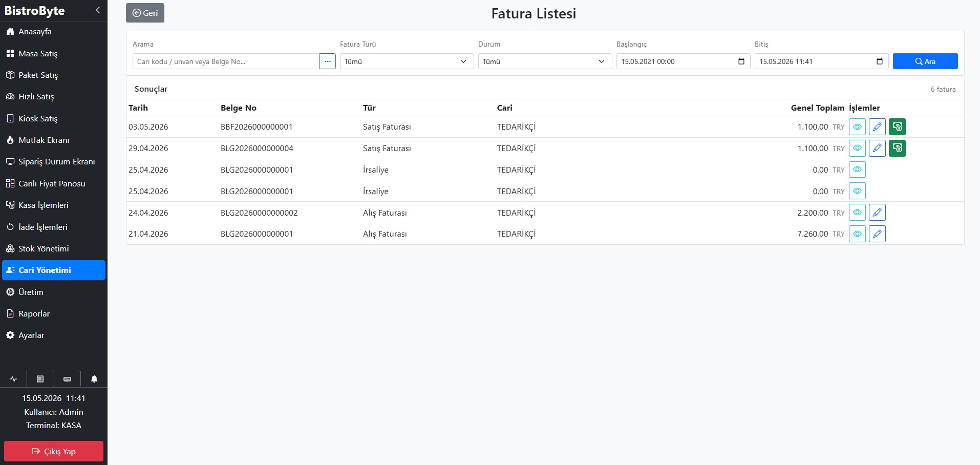
Task: Open the on-screen keyboard icon
Action: tap(67, 379)
